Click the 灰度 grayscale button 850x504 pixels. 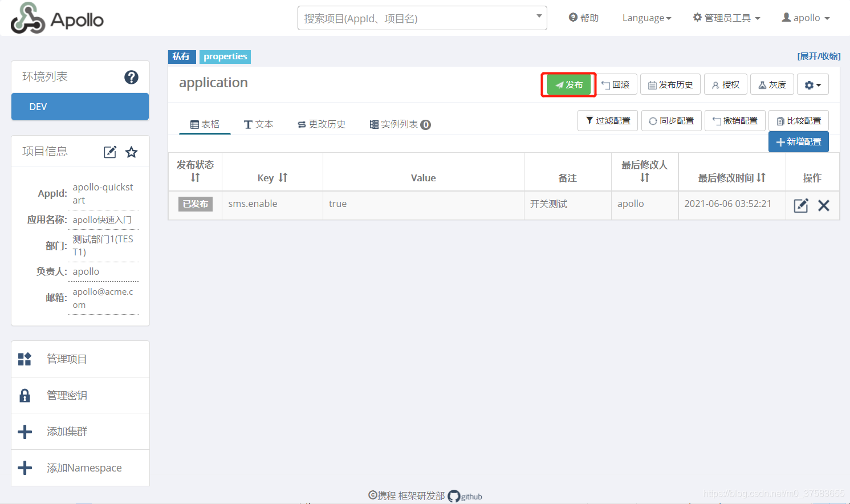[772, 85]
